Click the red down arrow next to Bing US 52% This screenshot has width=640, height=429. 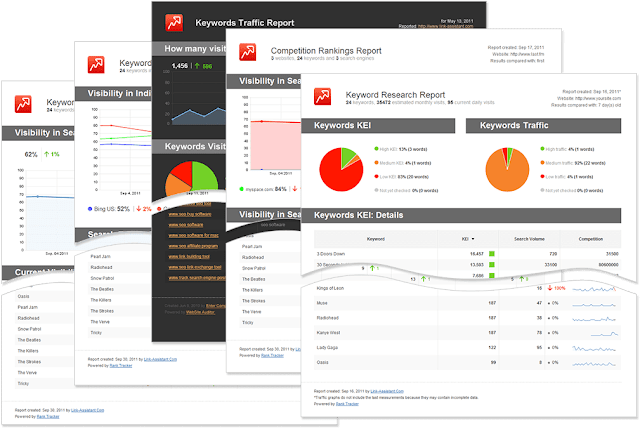click(x=138, y=209)
